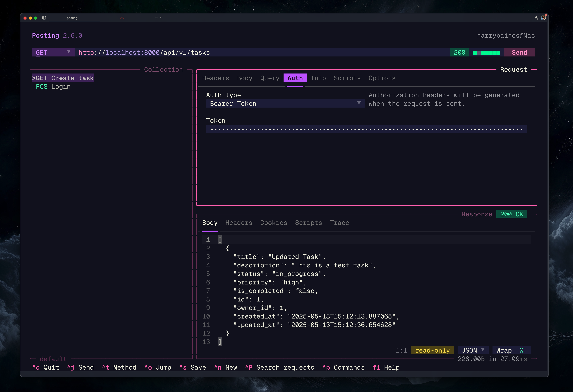Click the "title": "Updated Task" line
Image resolution: width=573 pixels, height=392 pixels.
pos(280,257)
